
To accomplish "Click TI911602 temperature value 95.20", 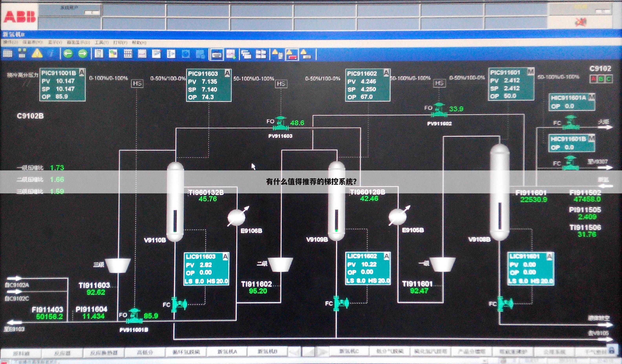I will [x=258, y=291].
